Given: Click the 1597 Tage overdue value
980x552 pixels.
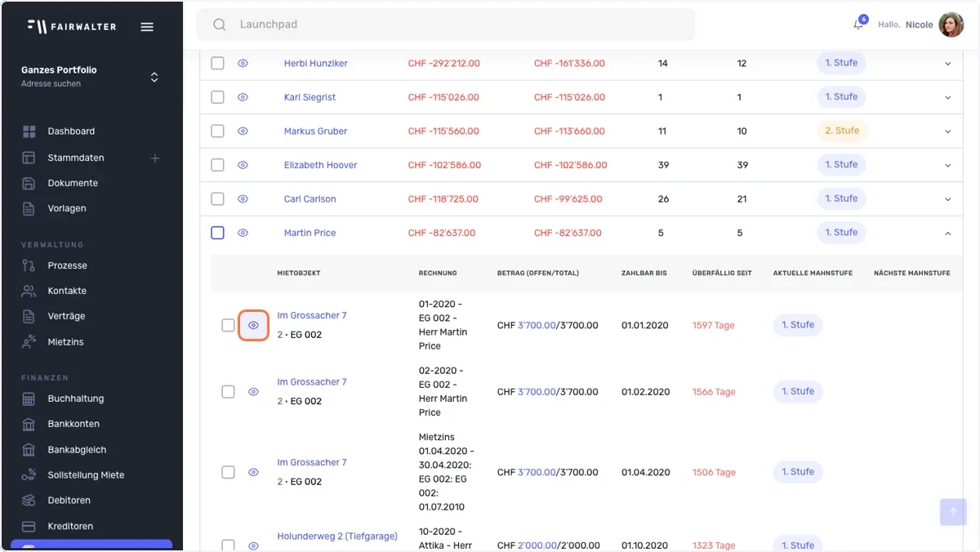Looking at the screenshot, I should tap(714, 325).
